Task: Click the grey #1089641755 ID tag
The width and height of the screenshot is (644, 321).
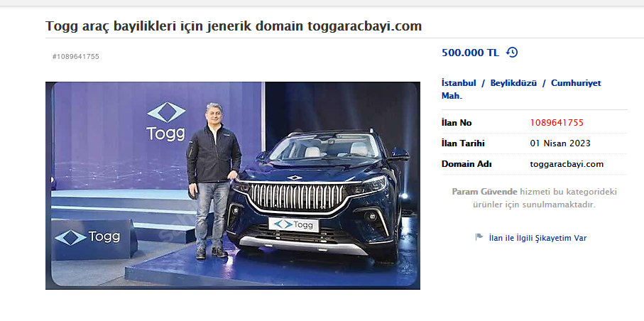Action: (x=76, y=57)
